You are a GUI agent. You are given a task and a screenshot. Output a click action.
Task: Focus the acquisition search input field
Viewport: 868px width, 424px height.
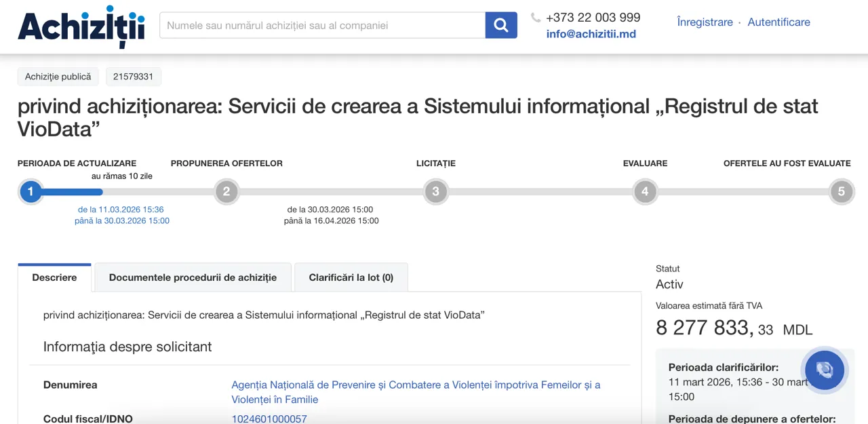[x=322, y=25]
